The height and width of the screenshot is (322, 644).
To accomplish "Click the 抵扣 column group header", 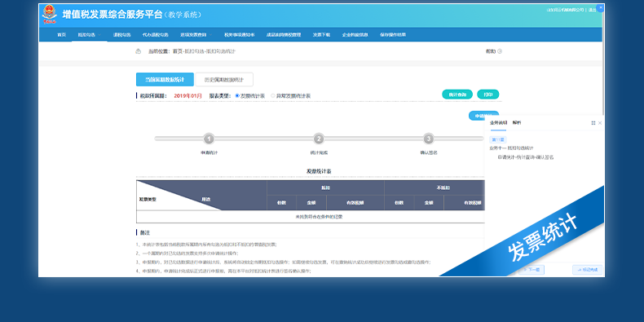I will coord(325,187).
